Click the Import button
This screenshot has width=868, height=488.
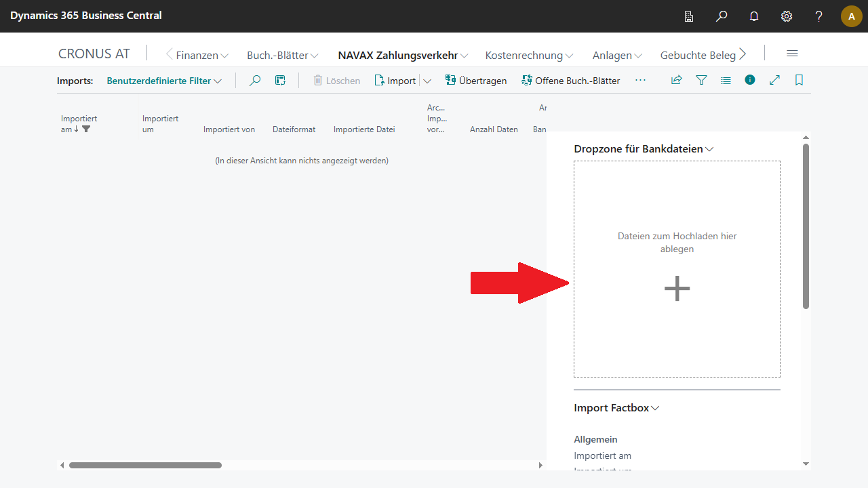395,81
